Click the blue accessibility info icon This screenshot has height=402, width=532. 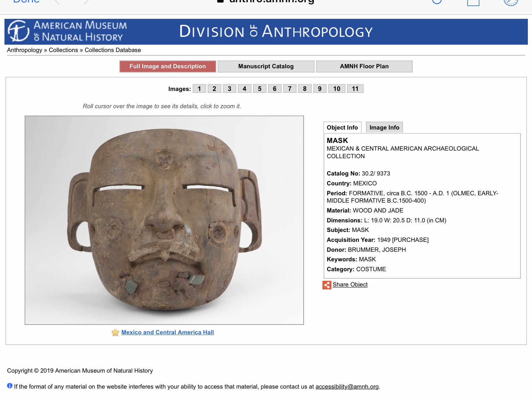click(10, 386)
